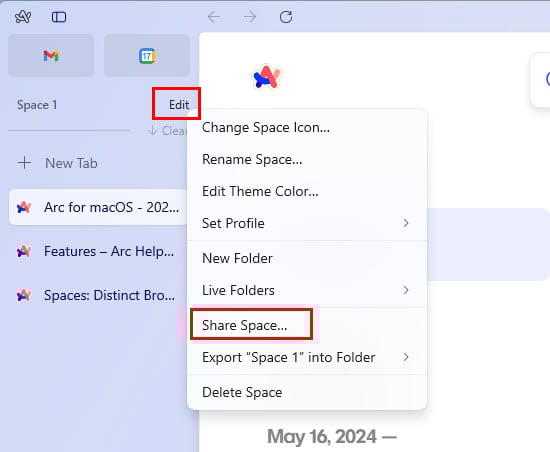Viewport: 550px width, 452px height.
Task: Select Edit Theme Color… option
Action: (307, 191)
